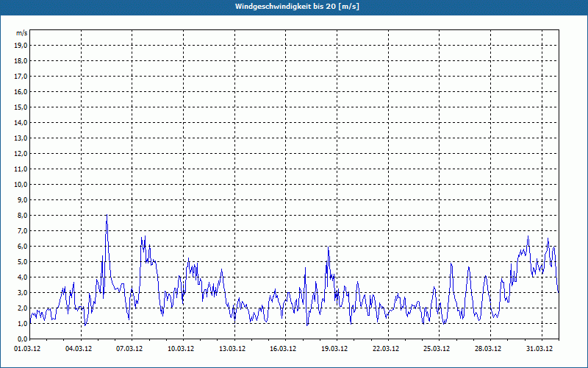The image size is (588, 368).
Task: Select the 13.03.12 date label
Action: pos(232,349)
